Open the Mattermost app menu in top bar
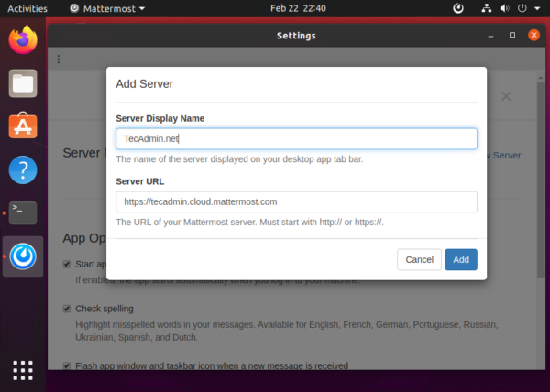 tap(104, 8)
